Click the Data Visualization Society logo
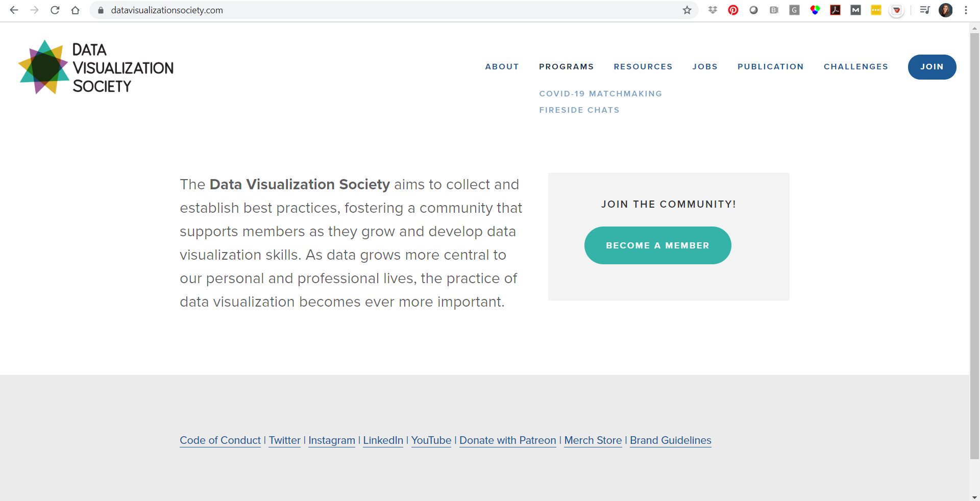This screenshot has width=980, height=501. pyautogui.click(x=95, y=67)
